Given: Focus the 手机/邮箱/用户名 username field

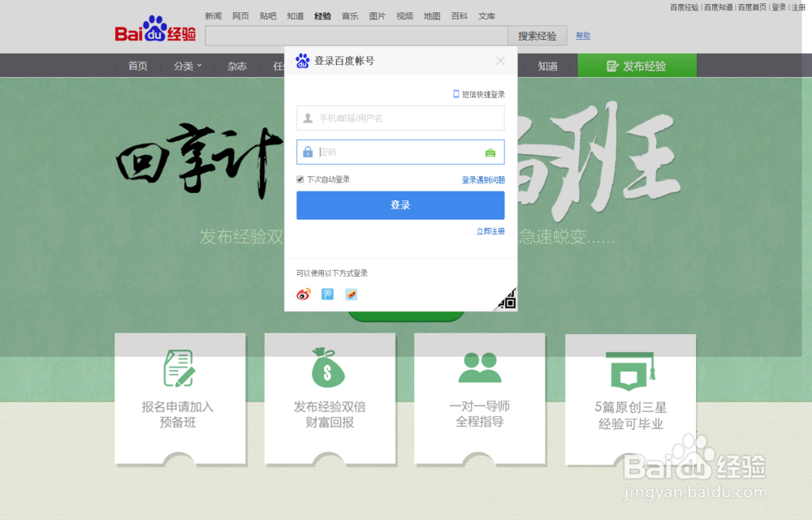Looking at the screenshot, I should click(x=400, y=118).
